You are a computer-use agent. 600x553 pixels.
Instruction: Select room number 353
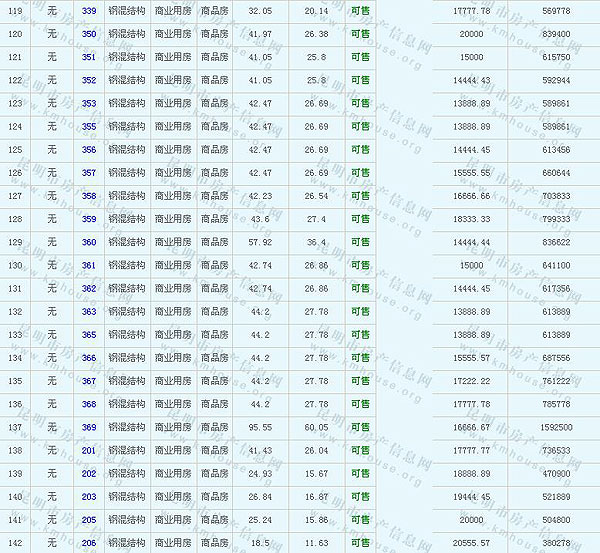coord(89,104)
